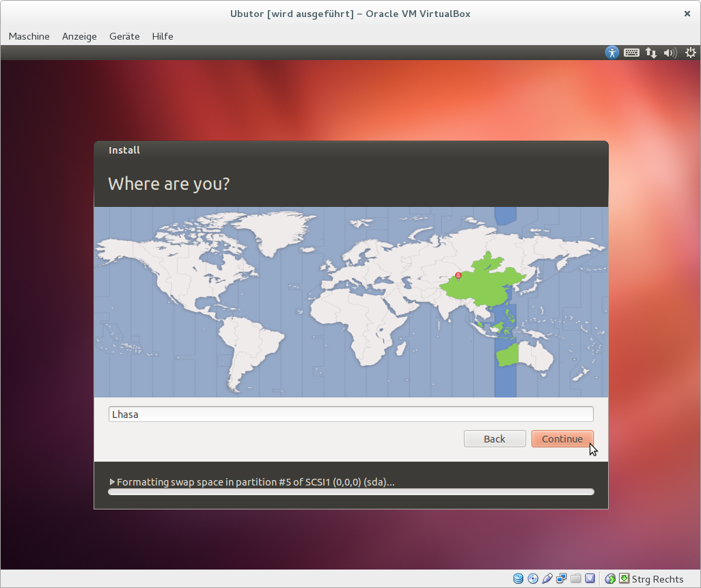
Task: Click the Lhasa location text field
Action: (x=351, y=415)
